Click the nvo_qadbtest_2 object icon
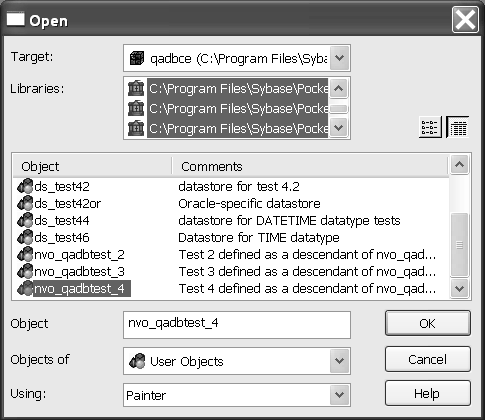 pyautogui.click(x=25, y=254)
